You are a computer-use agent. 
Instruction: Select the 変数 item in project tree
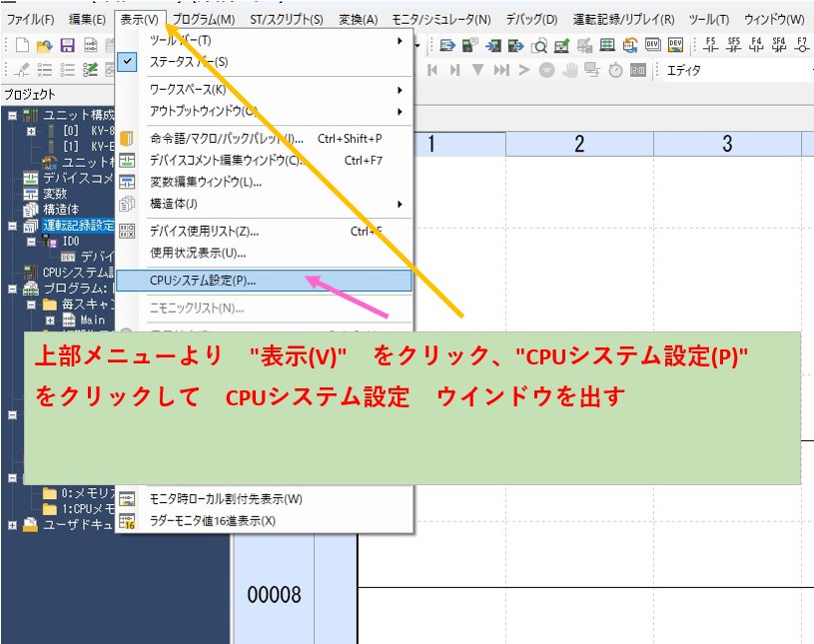click(x=55, y=194)
